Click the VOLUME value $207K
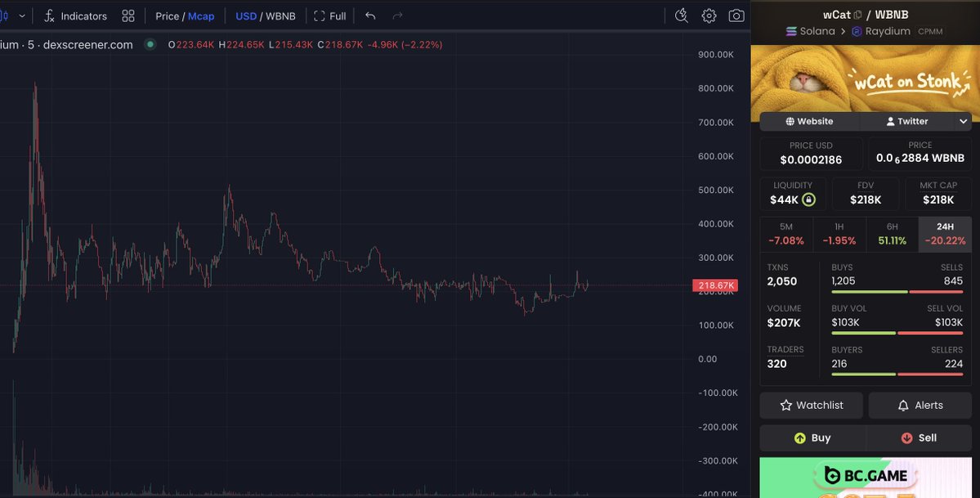Viewport: 980px width, 498px height. tap(784, 323)
